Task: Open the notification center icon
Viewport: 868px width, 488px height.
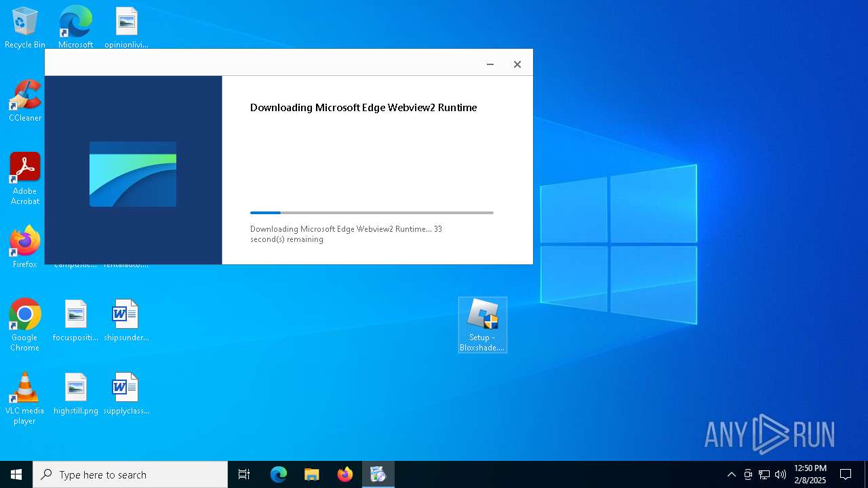Action: pos(846,474)
